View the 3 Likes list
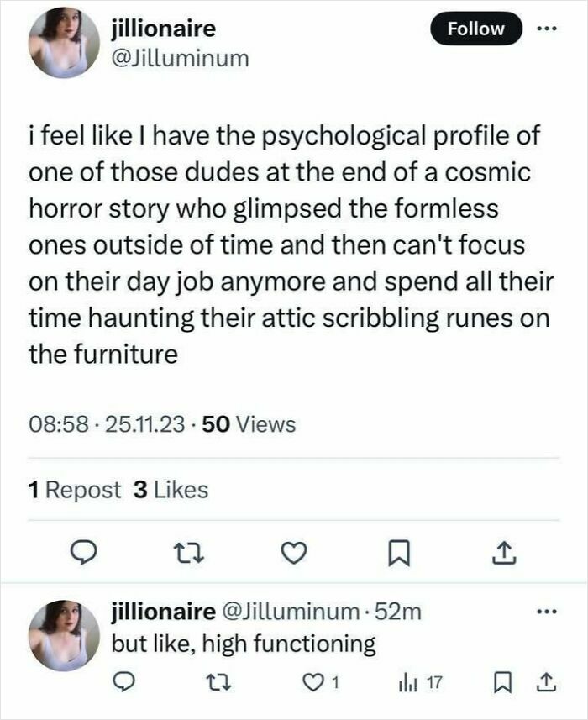Image resolution: width=588 pixels, height=720 pixels. (x=171, y=490)
